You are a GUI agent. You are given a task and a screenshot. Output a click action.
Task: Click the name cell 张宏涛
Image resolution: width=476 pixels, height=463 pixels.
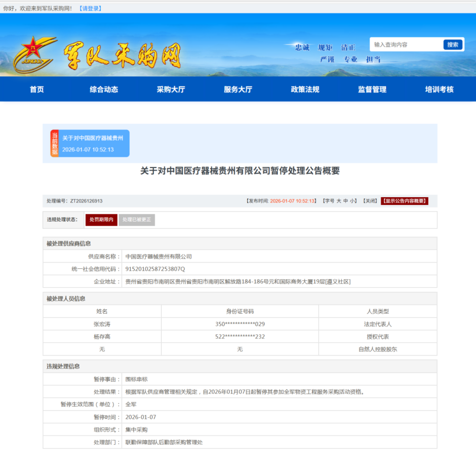(102, 324)
